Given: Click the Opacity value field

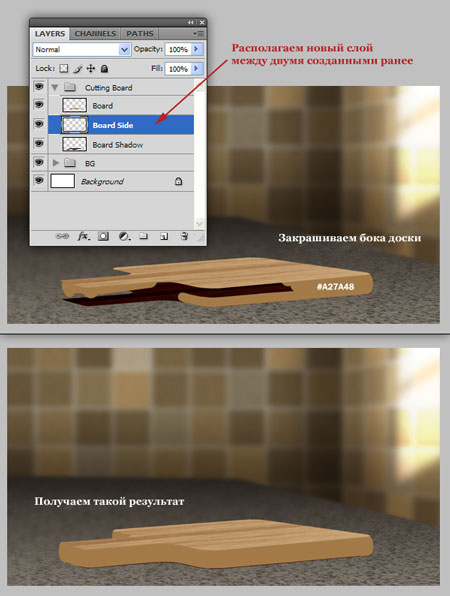Looking at the screenshot, I should [x=178, y=49].
